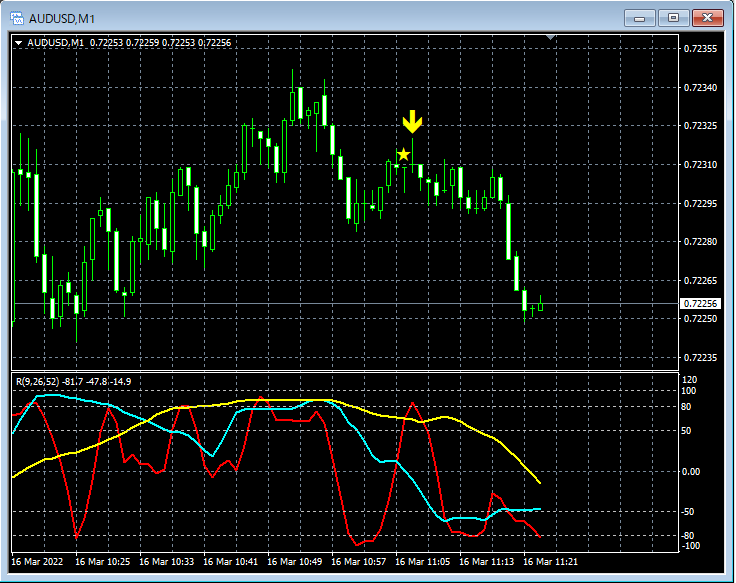Image resolution: width=736 pixels, height=583 pixels.
Task: Click indicator scale level 120
Action: [689, 380]
